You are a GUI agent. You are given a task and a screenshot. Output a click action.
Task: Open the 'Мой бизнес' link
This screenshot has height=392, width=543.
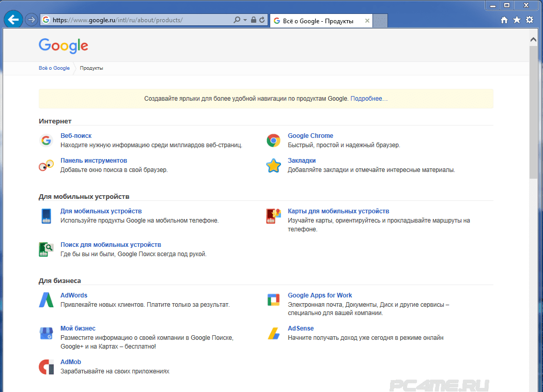[x=78, y=328]
